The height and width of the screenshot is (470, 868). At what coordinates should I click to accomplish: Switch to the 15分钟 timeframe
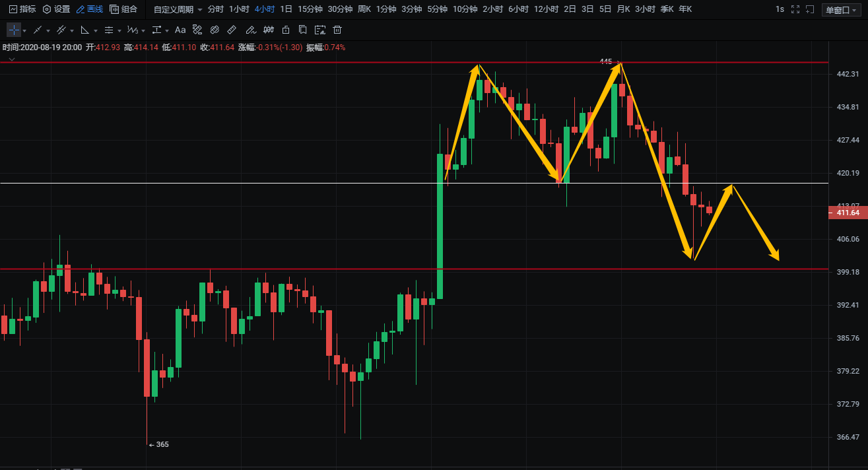coord(310,9)
